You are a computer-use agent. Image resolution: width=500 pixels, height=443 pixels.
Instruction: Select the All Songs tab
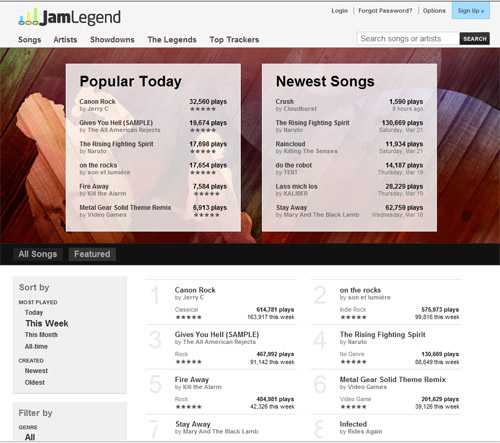point(38,254)
